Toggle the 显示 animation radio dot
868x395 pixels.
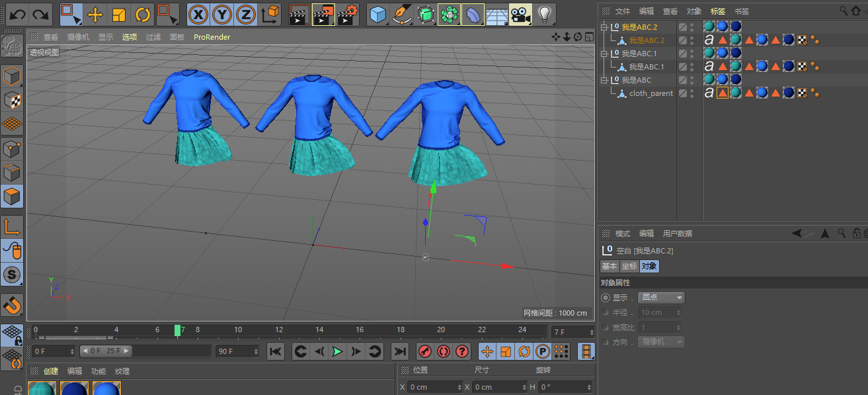(x=606, y=298)
